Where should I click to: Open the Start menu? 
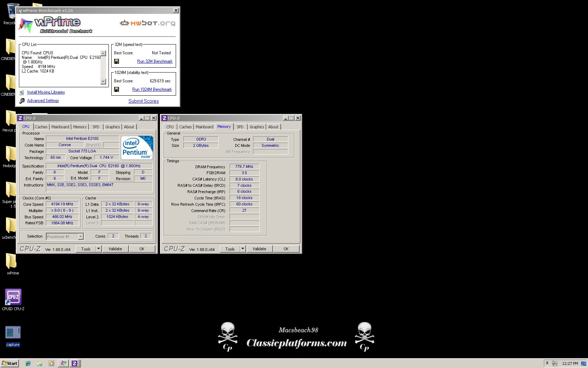click(x=9, y=363)
